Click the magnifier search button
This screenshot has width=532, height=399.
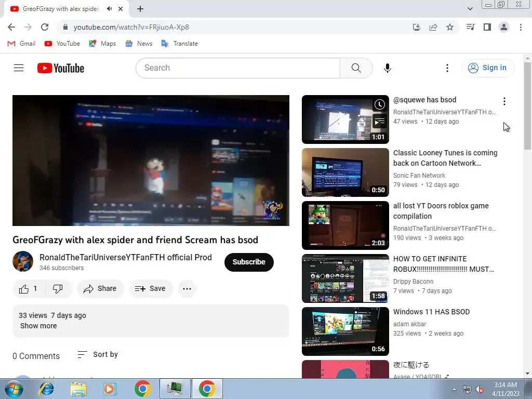coord(356,68)
